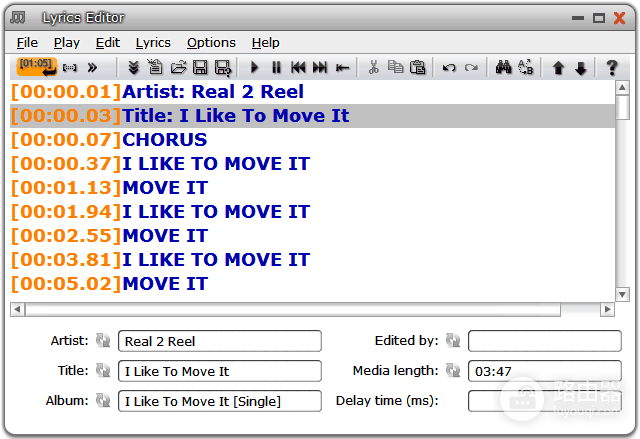
Task: Open the Help menu
Action: coord(265,42)
